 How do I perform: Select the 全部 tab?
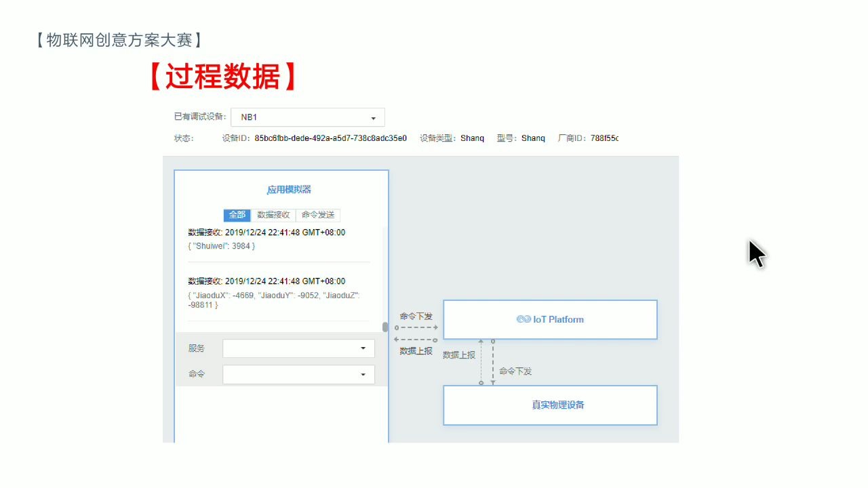coord(237,215)
